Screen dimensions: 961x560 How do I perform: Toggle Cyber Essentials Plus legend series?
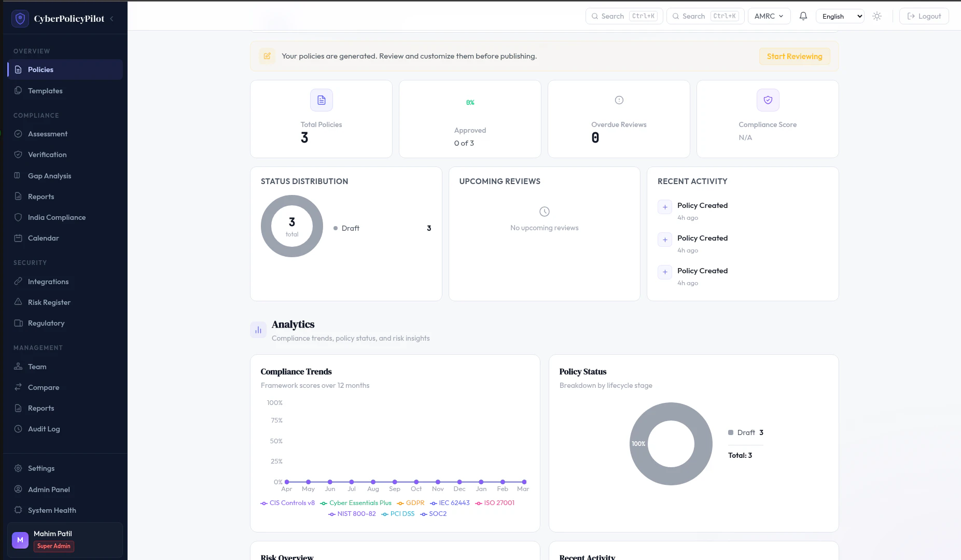pyautogui.click(x=356, y=503)
